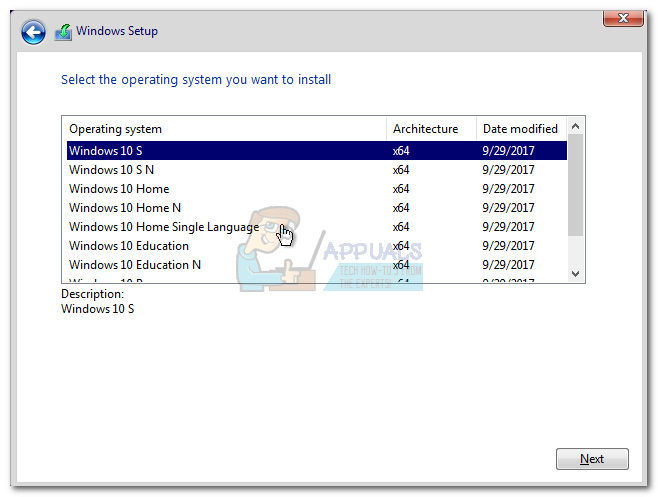This screenshot has height=497, width=658.
Task: Select the Windows 10 S row
Action: tap(317, 151)
